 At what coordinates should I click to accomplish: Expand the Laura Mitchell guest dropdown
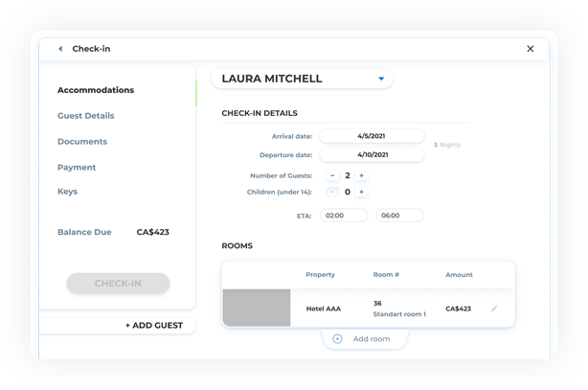click(x=380, y=79)
